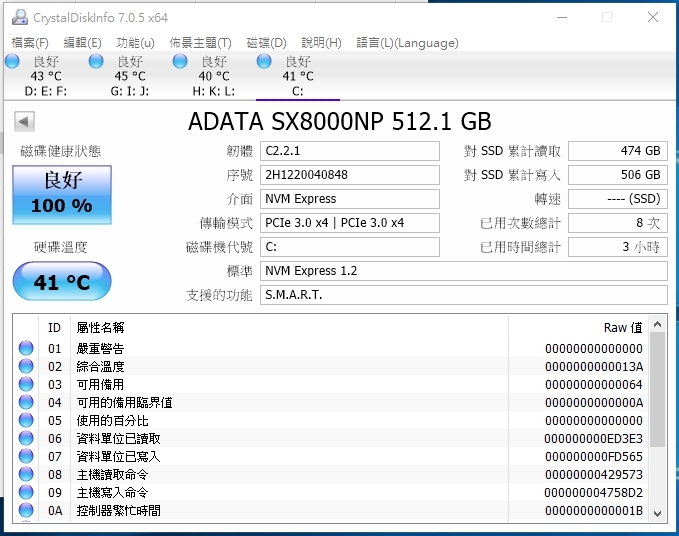Image resolution: width=679 pixels, height=536 pixels.
Task: Click the ID column header
Action: tap(54, 328)
